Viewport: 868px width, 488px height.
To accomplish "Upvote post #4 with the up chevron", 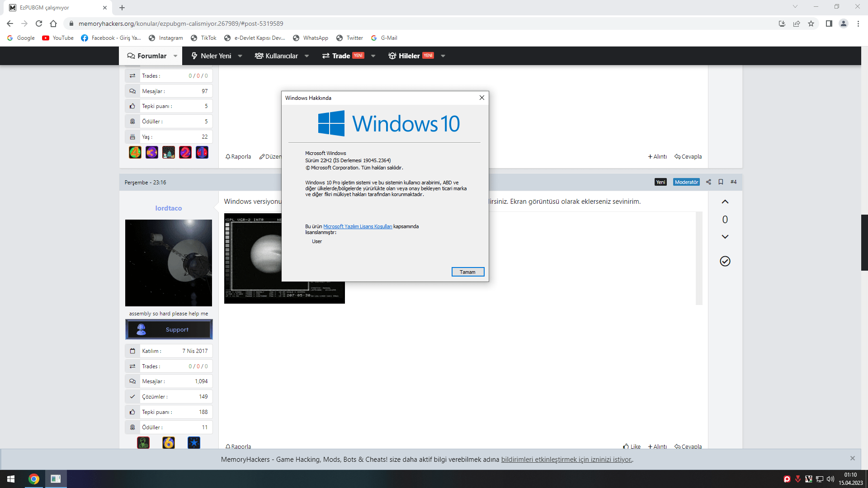I will tap(725, 202).
